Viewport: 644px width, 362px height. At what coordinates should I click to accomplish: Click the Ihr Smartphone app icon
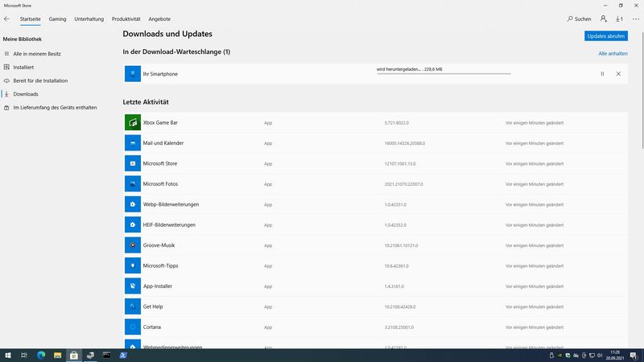133,74
